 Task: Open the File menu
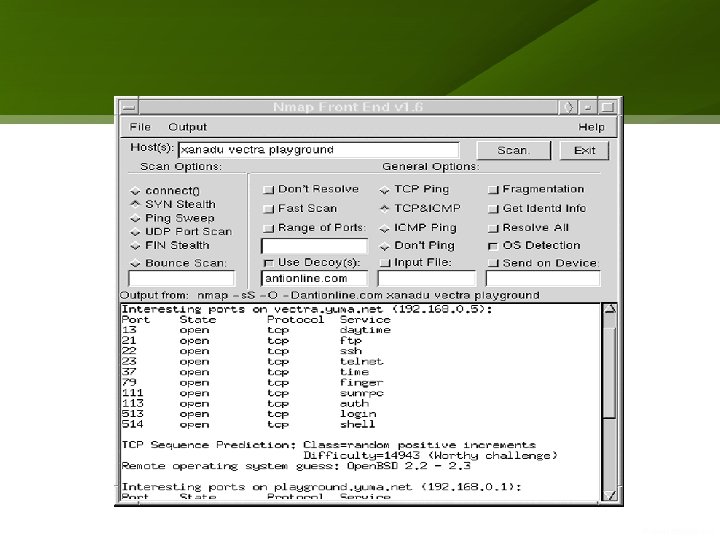(x=140, y=127)
